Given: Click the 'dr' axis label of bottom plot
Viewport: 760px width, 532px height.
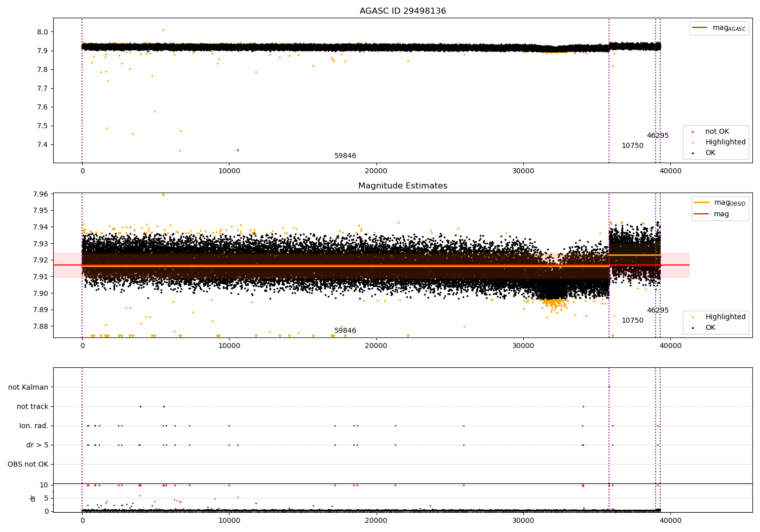Looking at the screenshot, I should click(33, 498).
